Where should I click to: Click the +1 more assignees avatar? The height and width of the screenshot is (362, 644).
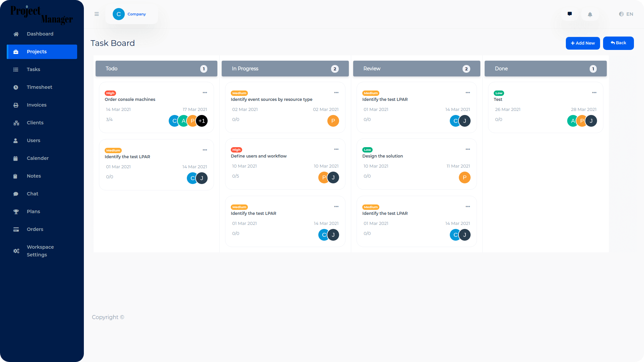[x=202, y=121]
